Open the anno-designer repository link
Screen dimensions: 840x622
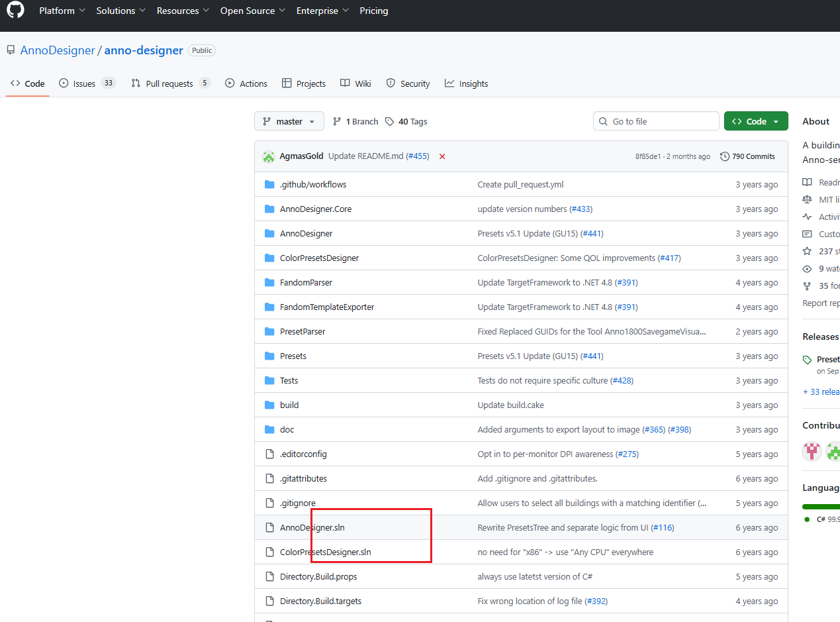(x=144, y=50)
